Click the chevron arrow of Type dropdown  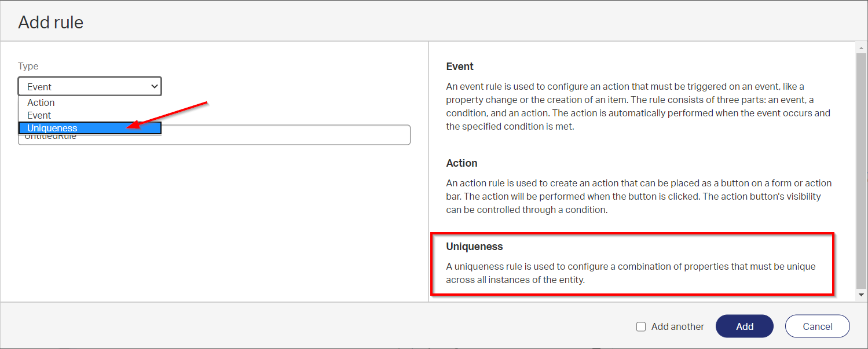154,87
